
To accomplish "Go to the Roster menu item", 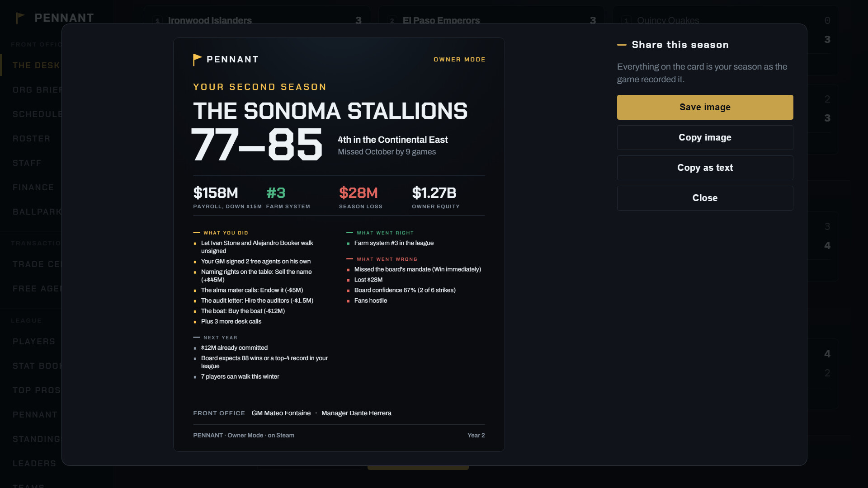I will (32, 139).
